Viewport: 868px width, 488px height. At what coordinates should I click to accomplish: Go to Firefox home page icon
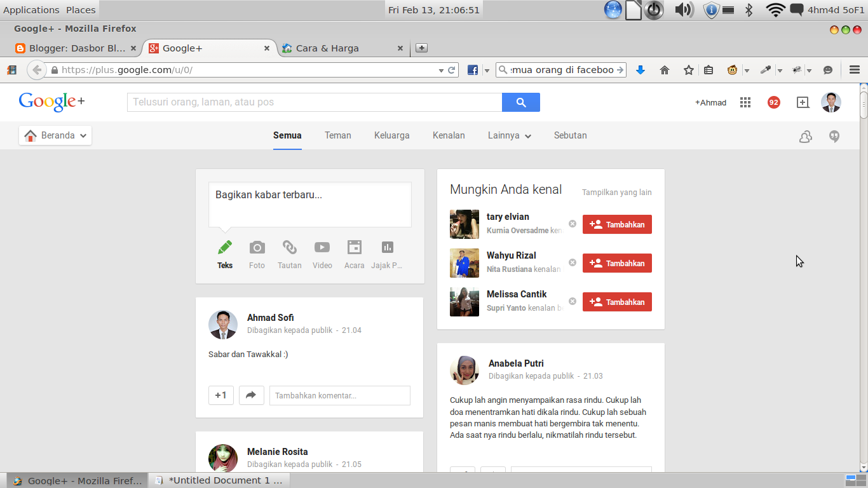tap(665, 70)
